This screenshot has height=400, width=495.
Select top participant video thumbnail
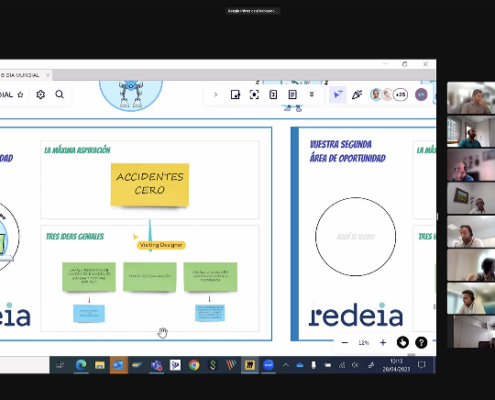click(471, 98)
